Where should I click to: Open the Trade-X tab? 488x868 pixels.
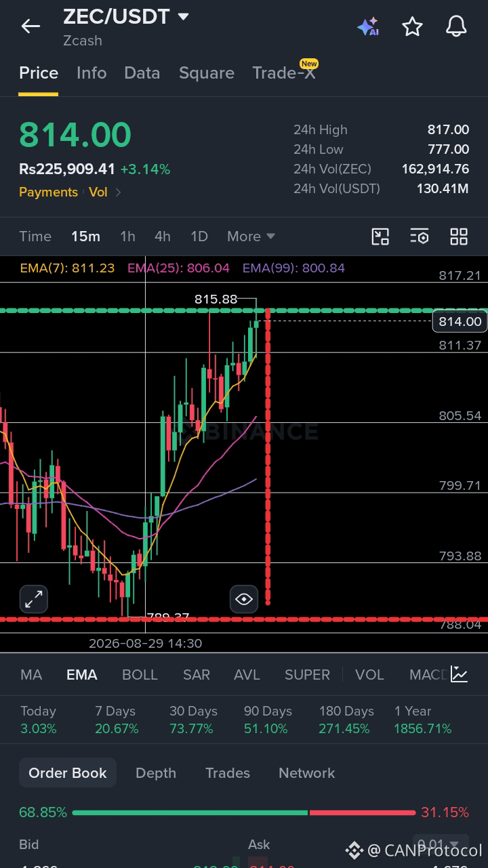[x=284, y=73]
